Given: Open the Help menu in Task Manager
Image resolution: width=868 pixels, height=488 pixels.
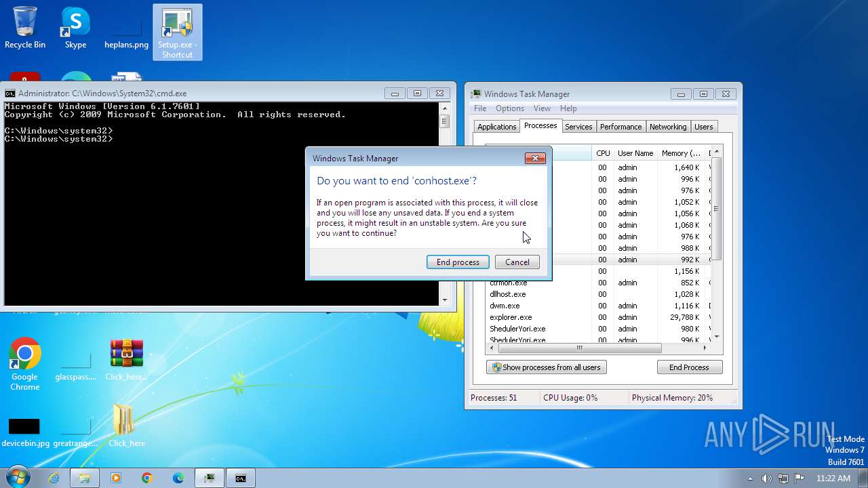Looking at the screenshot, I should click(568, 108).
